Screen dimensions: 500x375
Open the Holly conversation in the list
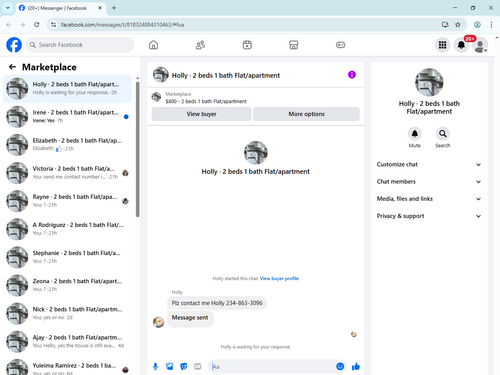[67, 89]
